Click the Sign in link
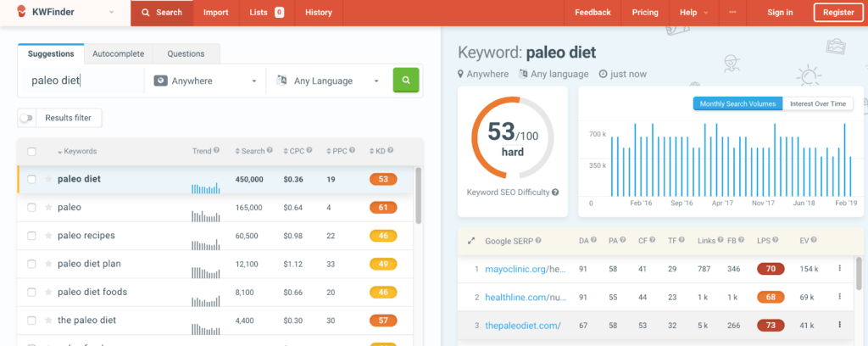Viewport: 868px width, 346px height. tap(780, 12)
